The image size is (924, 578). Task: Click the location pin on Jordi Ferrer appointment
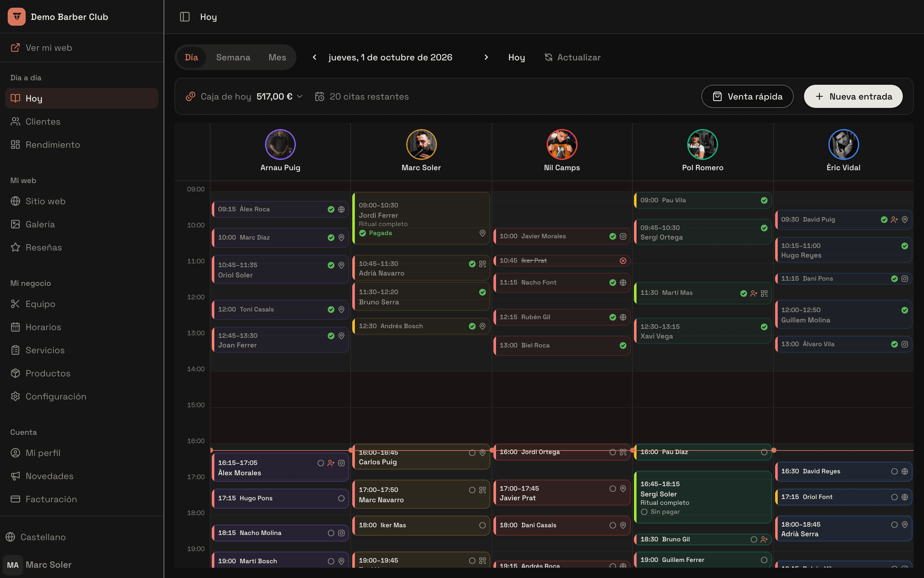[483, 233]
